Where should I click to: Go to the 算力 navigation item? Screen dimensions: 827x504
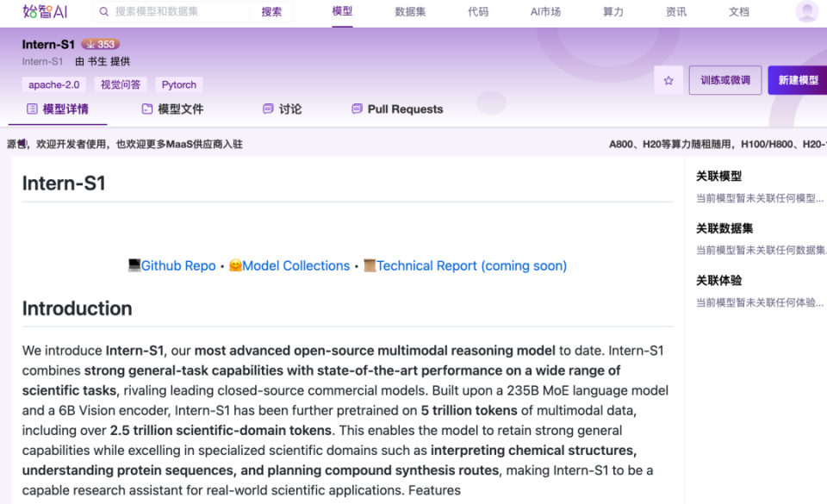click(612, 11)
